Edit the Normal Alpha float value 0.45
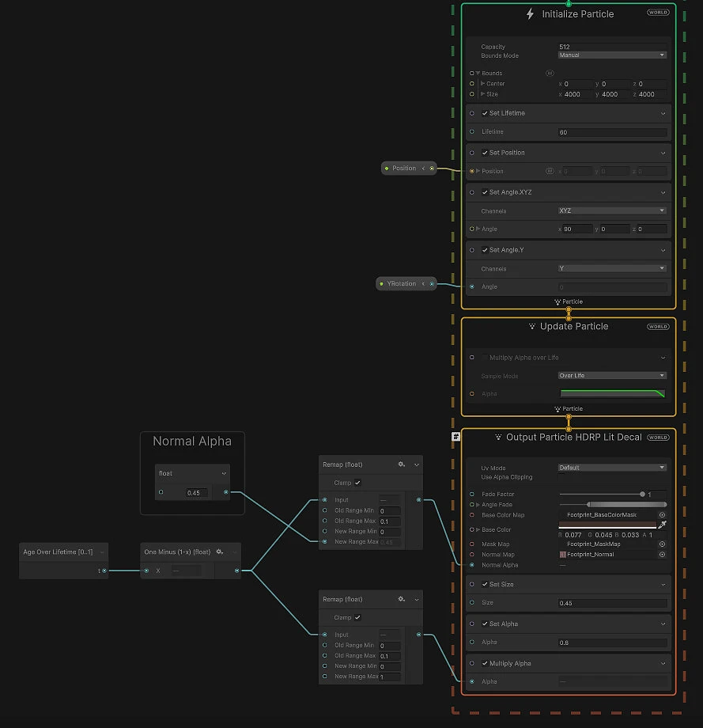The height and width of the screenshot is (728, 703). (x=196, y=493)
